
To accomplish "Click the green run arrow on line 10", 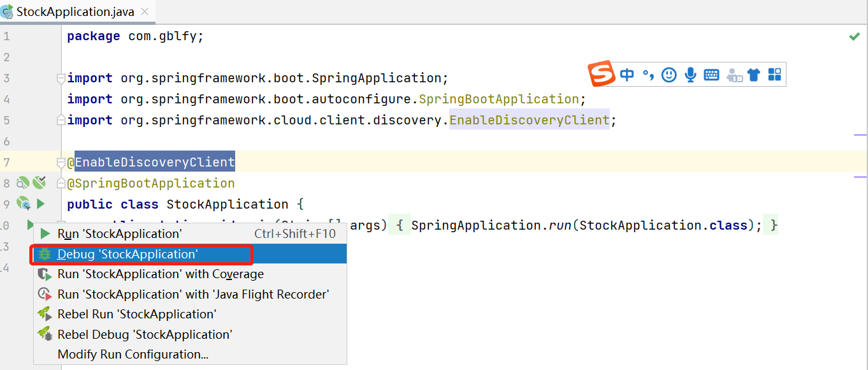I will [29, 225].
